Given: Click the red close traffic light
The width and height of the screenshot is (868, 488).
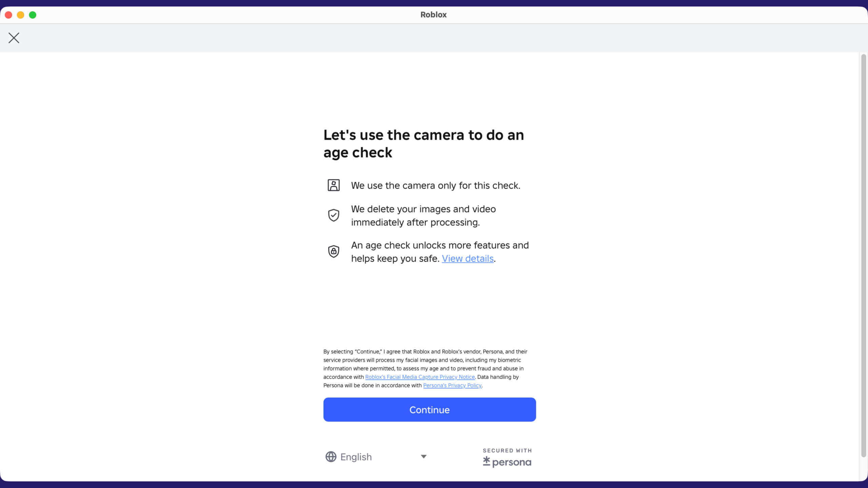Looking at the screenshot, I should [x=8, y=15].
